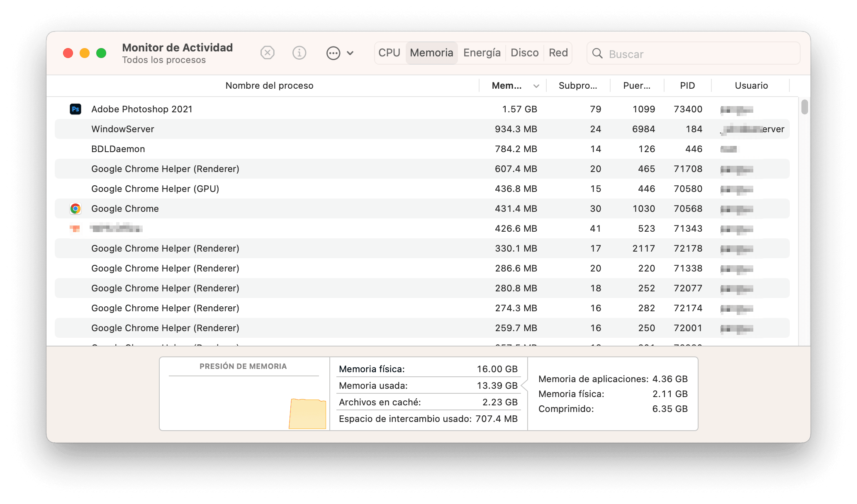Select the Google Chrome app icon
The image size is (857, 504).
[75, 208]
